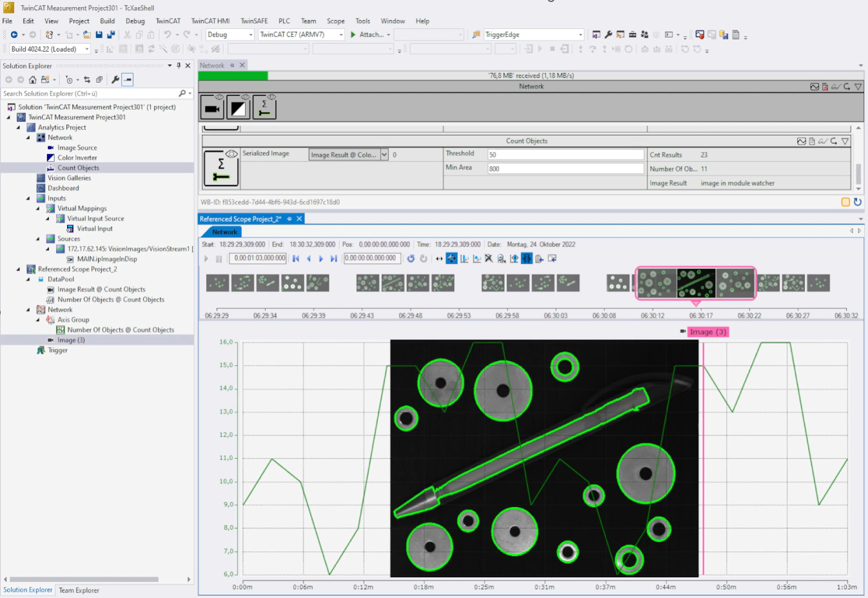The height and width of the screenshot is (598, 868).
Task: Open the TriggerEdge selection dropdown
Action: (x=578, y=34)
